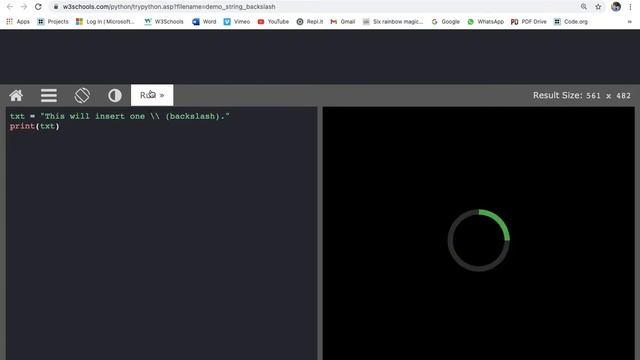Open the Vimeo bookmark
Image resolution: width=640 pixels, height=360 pixels.
(237, 22)
